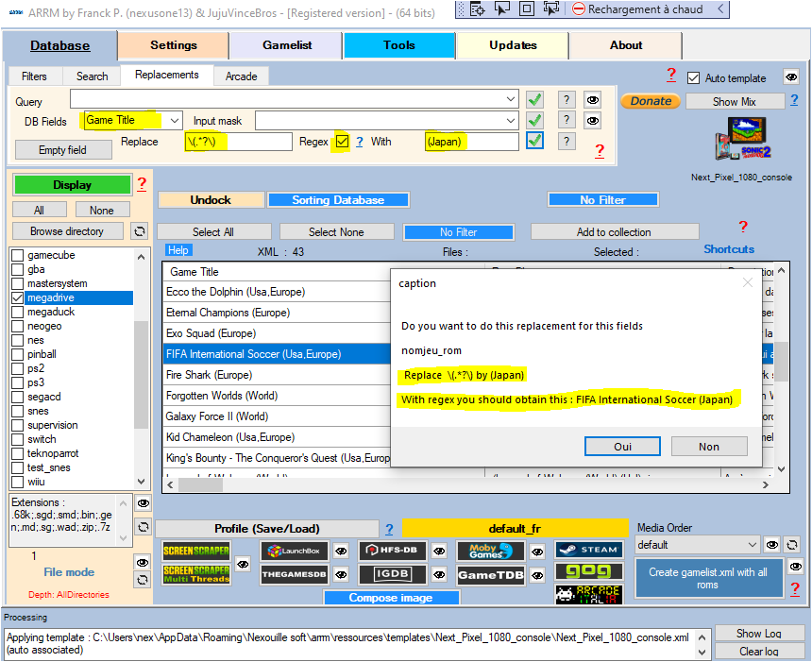Click the IGDB scraper icon

(x=393, y=574)
